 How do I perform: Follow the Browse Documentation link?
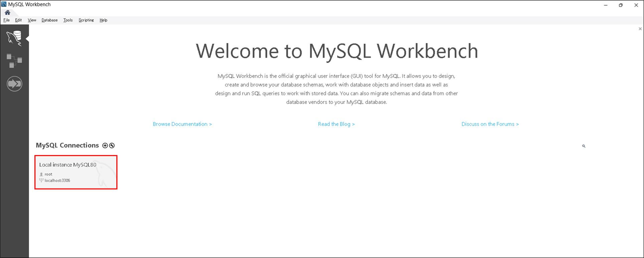182,124
